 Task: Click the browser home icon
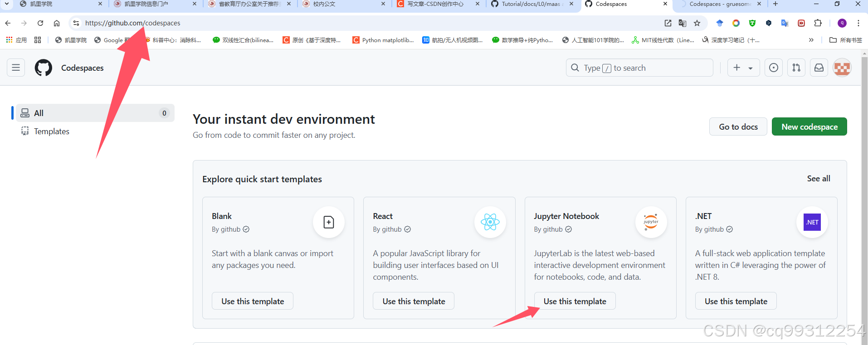tap(57, 23)
